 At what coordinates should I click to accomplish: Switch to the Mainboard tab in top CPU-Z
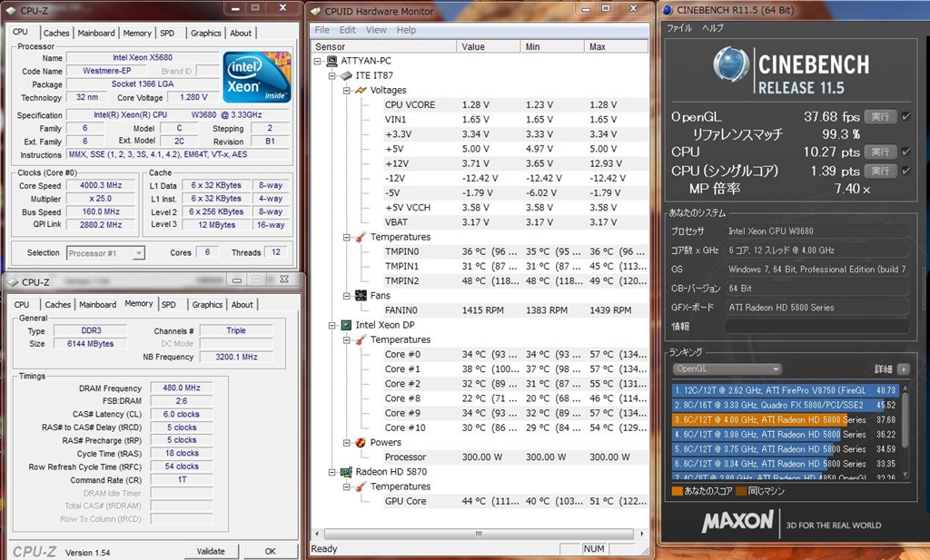96,33
